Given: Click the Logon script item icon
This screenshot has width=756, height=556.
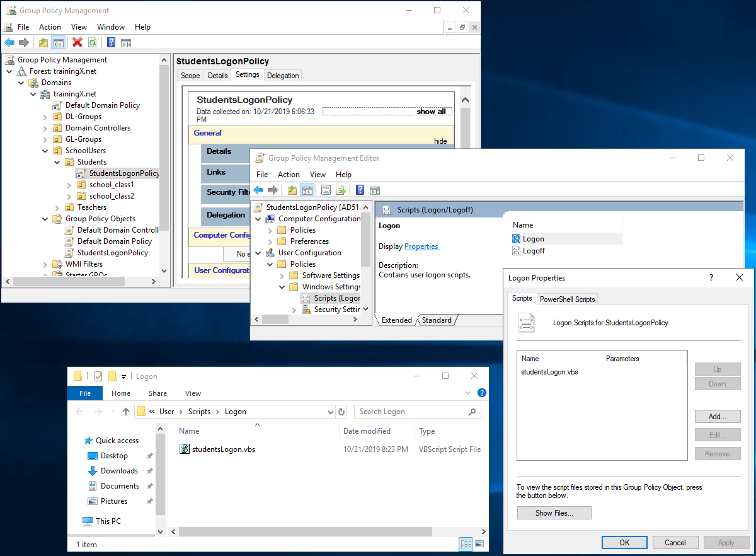Looking at the screenshot, I should pyautogui.click(x=517, y=239).
